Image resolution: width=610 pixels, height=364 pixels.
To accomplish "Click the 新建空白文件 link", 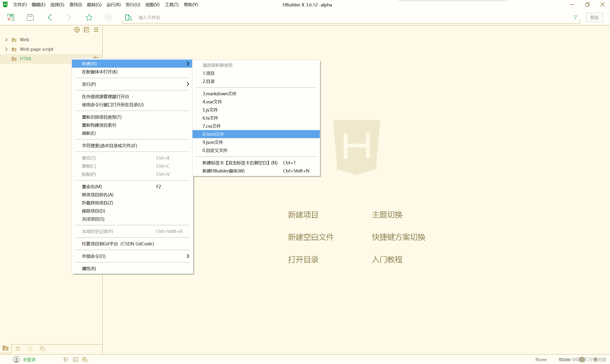I will (x=310, y=237).
